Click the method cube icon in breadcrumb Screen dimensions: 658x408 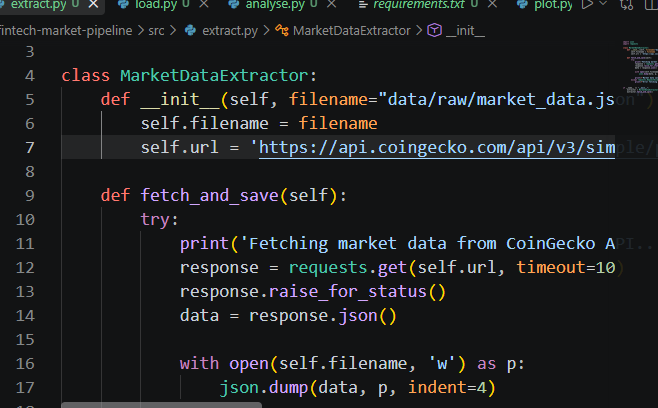[x=434, y=30]
